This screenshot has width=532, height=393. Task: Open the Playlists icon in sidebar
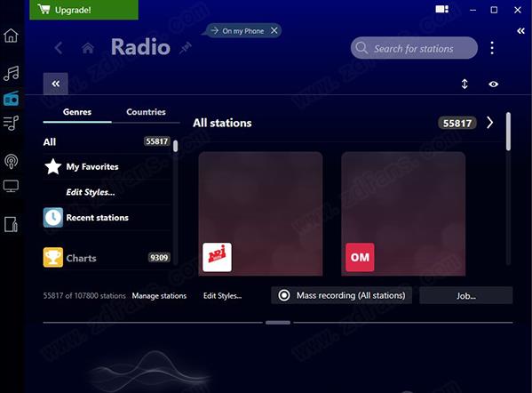pyautogui.click(x=11, y=124)
